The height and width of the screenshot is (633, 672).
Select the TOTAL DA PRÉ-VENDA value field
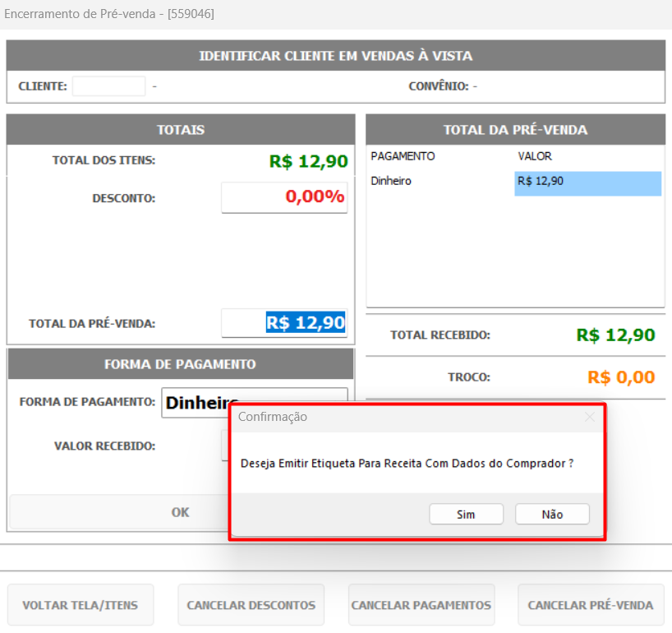pos(284,323)
